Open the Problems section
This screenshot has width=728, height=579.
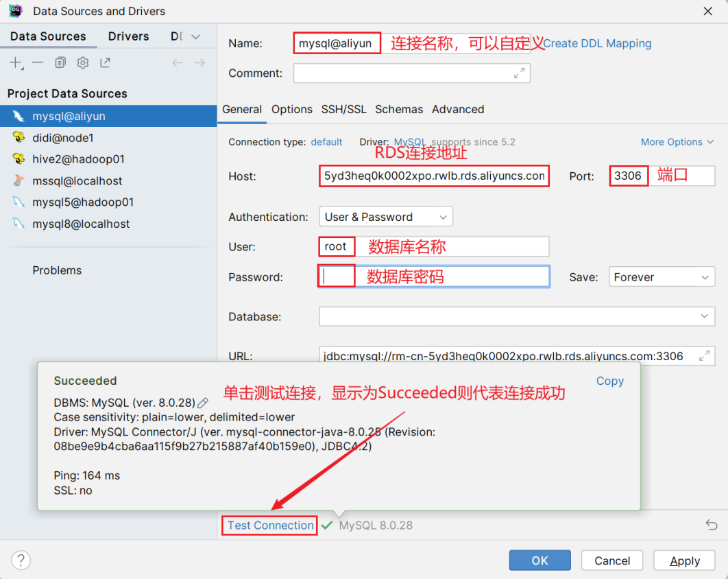57,270
